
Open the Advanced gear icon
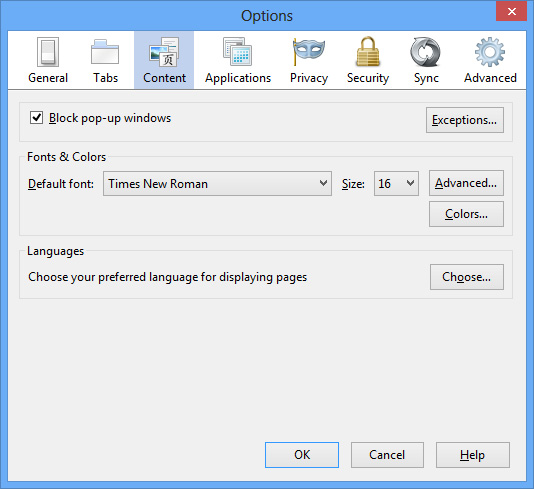(490, 52)
